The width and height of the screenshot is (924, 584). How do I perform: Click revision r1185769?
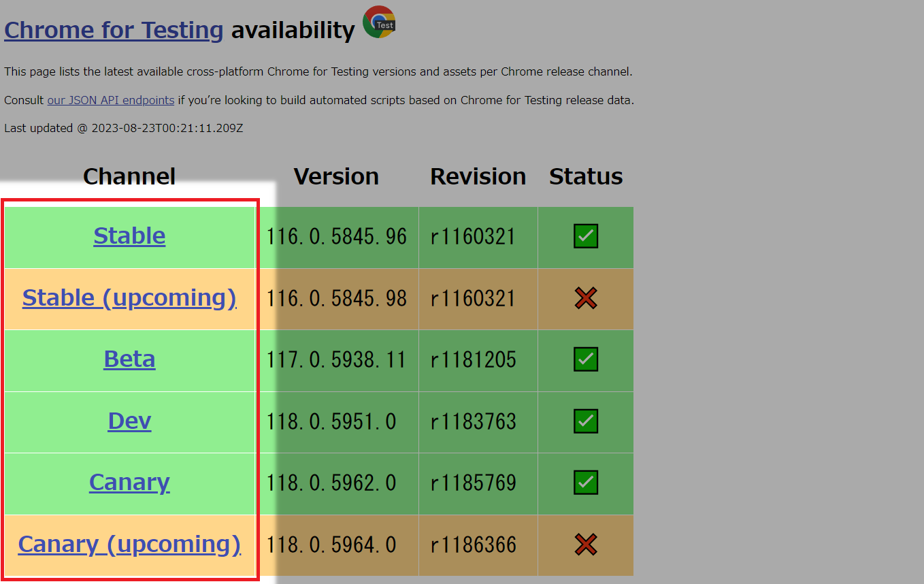coord(473,483)
